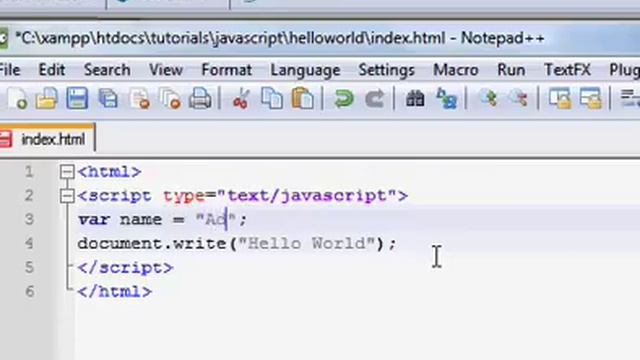Open the Settings menu

click(x=387, y=70)
